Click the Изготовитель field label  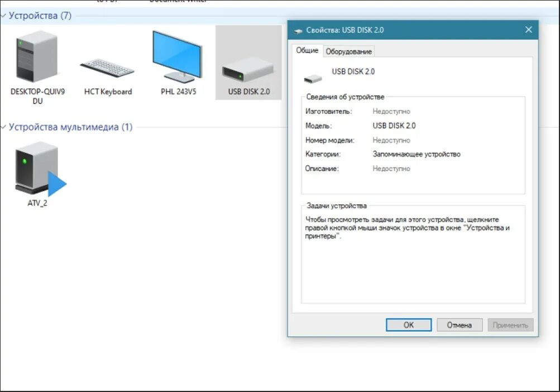pos(328,112)
